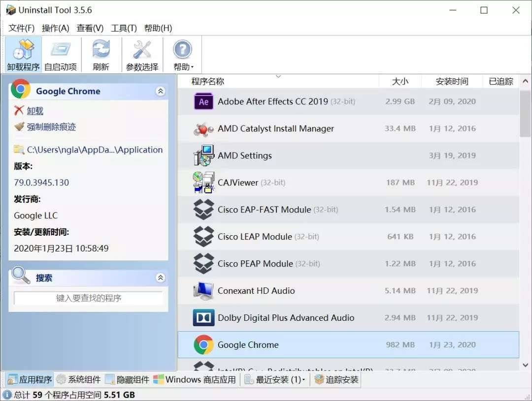The image size is (532, 401).
Task: Open the 帮助(H) menu
Action: pos(158,28)
